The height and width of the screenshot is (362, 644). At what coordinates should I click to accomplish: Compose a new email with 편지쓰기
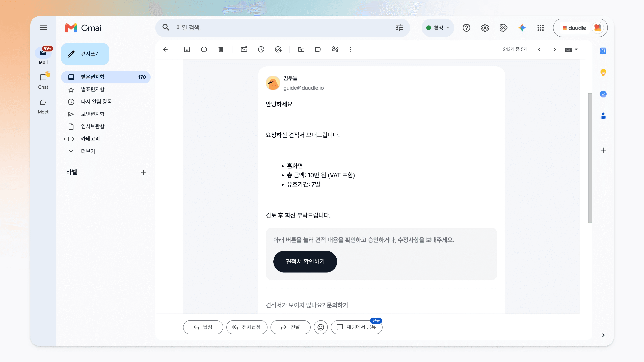85,54
